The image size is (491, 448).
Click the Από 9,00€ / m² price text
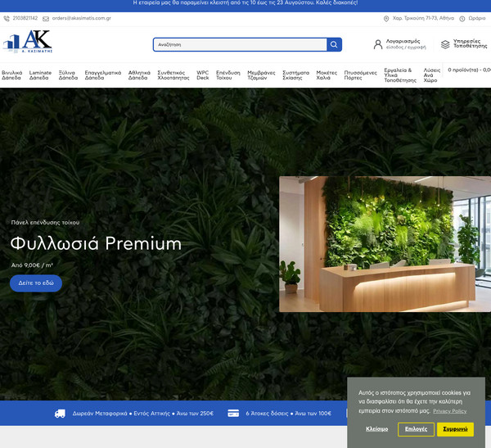coord(32,265)
